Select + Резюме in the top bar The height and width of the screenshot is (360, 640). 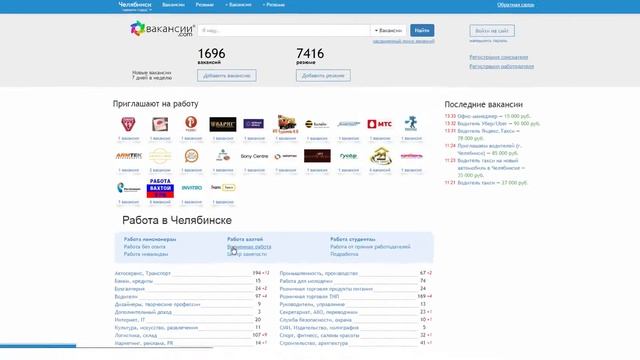[273, 5]
